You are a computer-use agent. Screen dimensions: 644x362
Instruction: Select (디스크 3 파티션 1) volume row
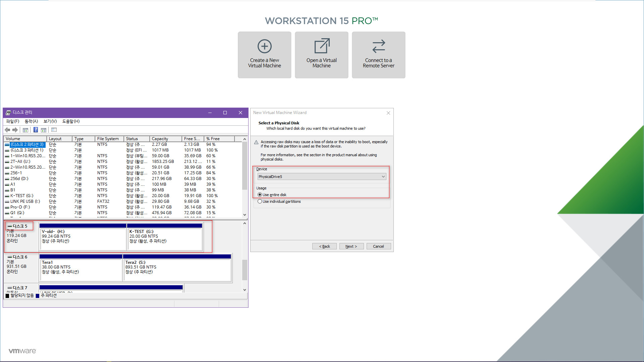point(122,150)
